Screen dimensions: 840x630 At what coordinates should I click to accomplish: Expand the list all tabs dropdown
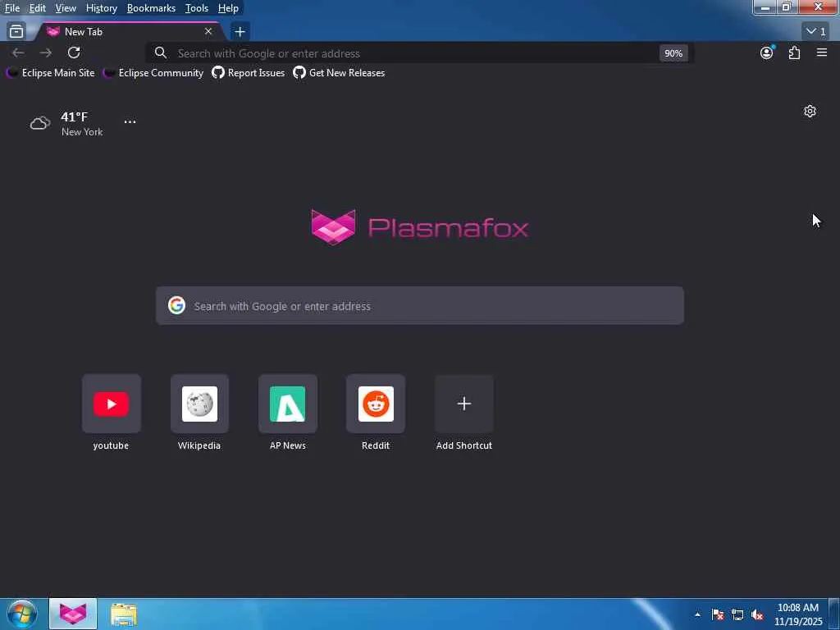pos(816,32)
